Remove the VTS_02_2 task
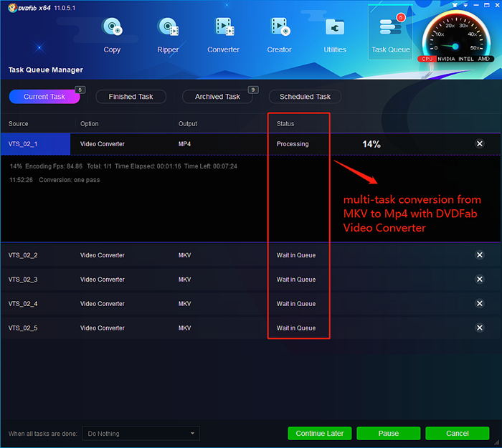This screenshot has width=502, height=448. [x=479, y=254]
